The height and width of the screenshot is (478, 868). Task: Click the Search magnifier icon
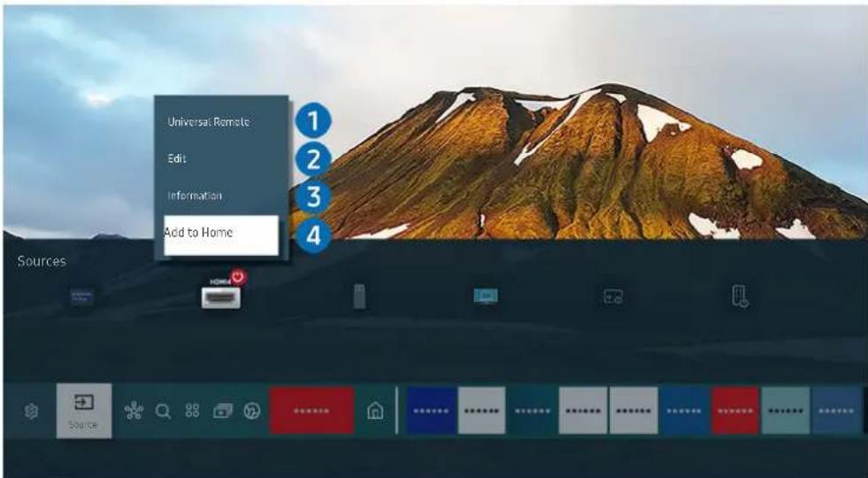tap(163, 411)
